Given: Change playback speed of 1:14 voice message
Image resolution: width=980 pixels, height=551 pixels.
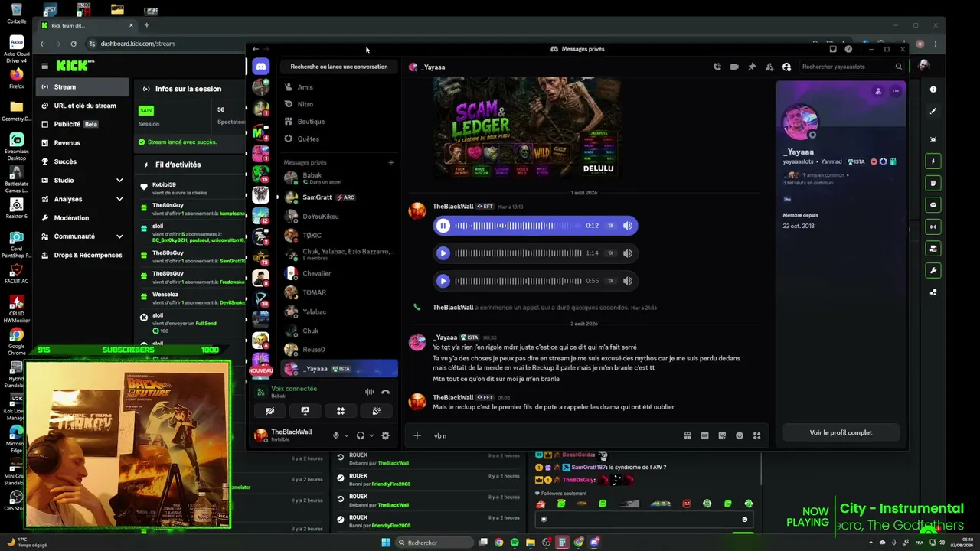Looking at the screenshot, I should coord(610,253).
